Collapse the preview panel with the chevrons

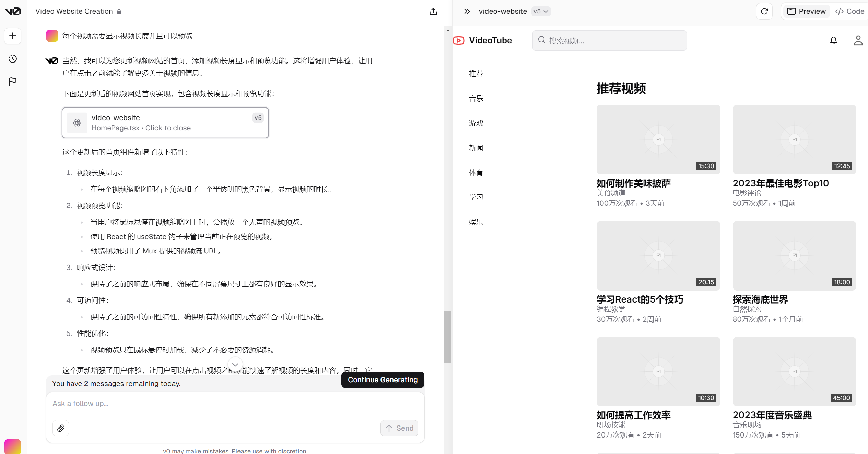pos(467,11)
